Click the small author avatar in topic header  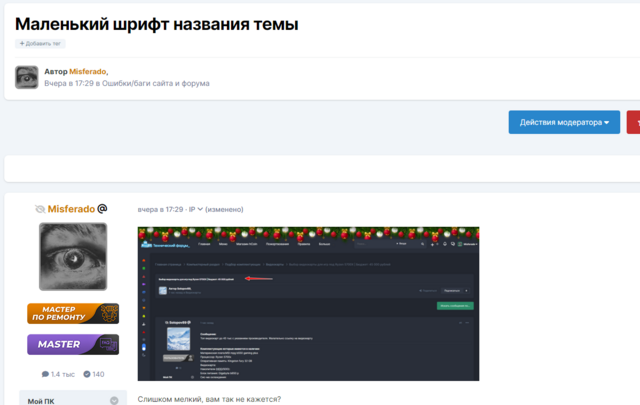[x=27, y=77]
